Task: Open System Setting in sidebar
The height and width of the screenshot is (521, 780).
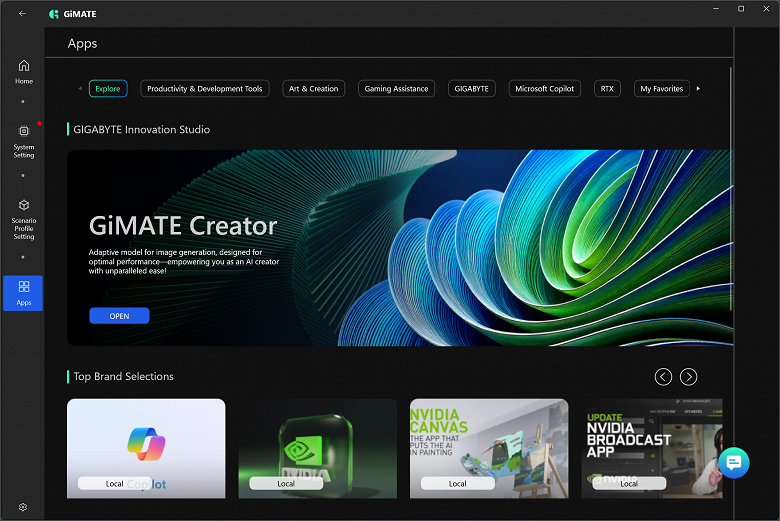Action: [23, 142]
